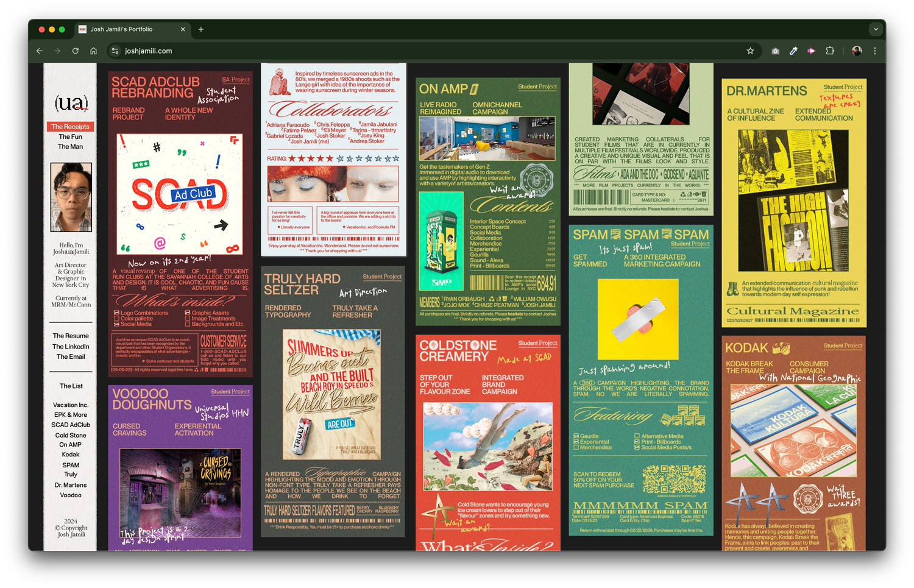This screenshot has width=914, height=588.
Task: Open the Voodoo Doughnuts card
Action: 180,468
